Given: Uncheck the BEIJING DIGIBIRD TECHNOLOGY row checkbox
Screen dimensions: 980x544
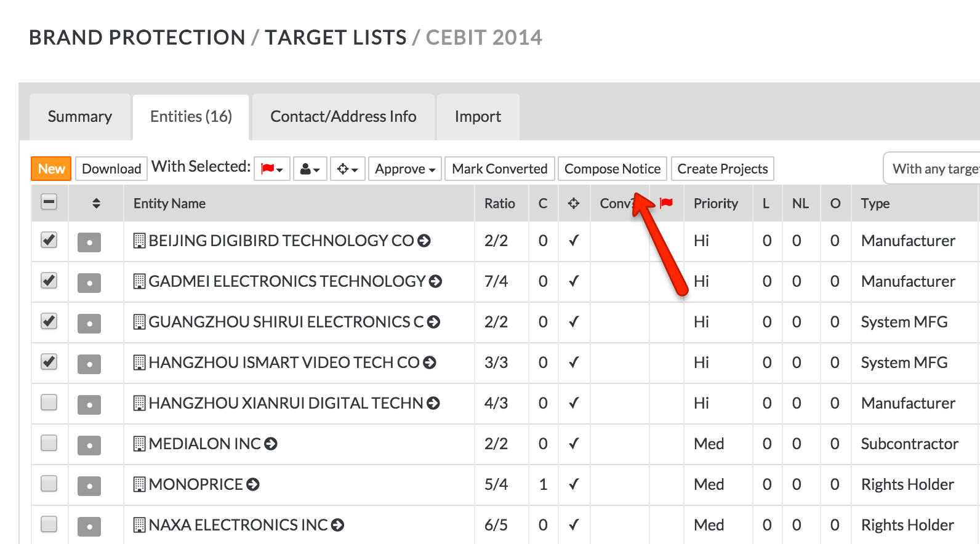Looking at the screenshot, I should click(49, 240).
